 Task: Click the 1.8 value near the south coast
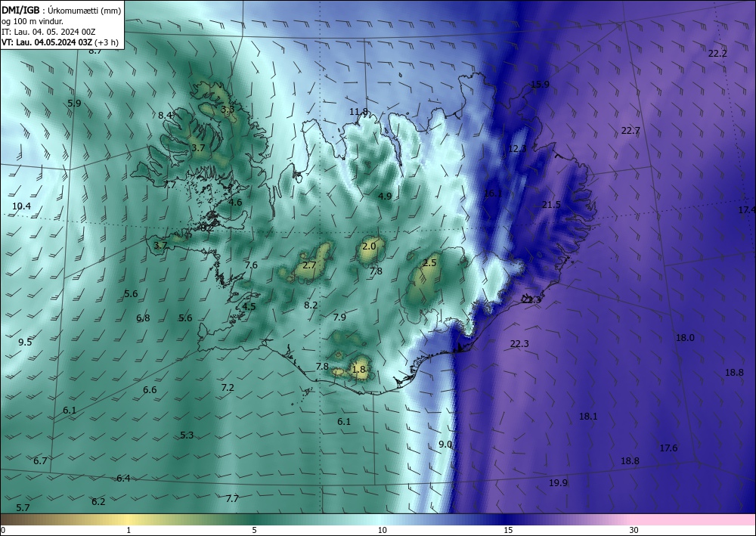(358, 370)
